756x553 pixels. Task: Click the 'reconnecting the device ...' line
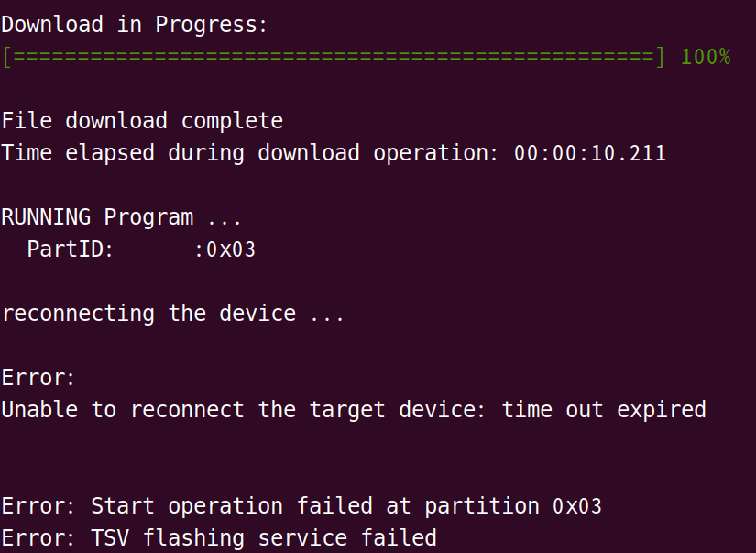[172, 315]
